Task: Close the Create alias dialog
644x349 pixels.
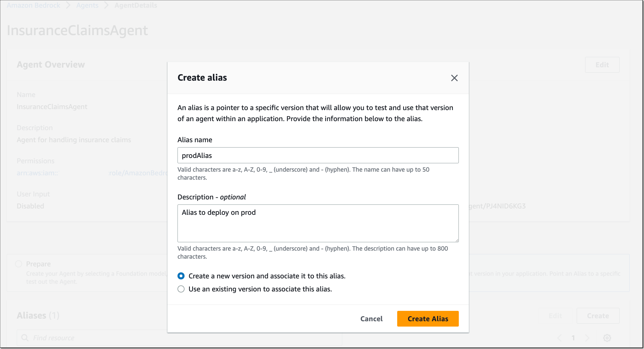Action: [454, 78]
